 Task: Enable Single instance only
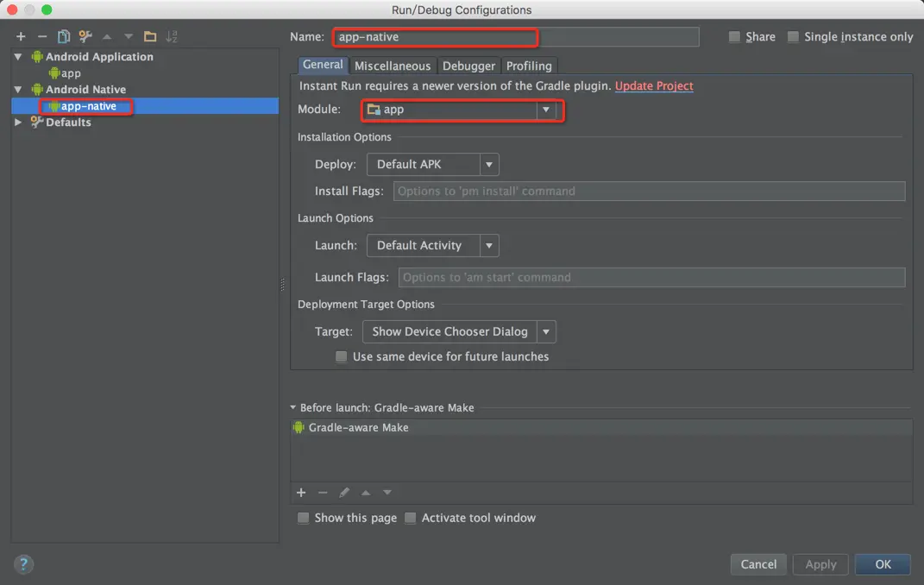793,36
